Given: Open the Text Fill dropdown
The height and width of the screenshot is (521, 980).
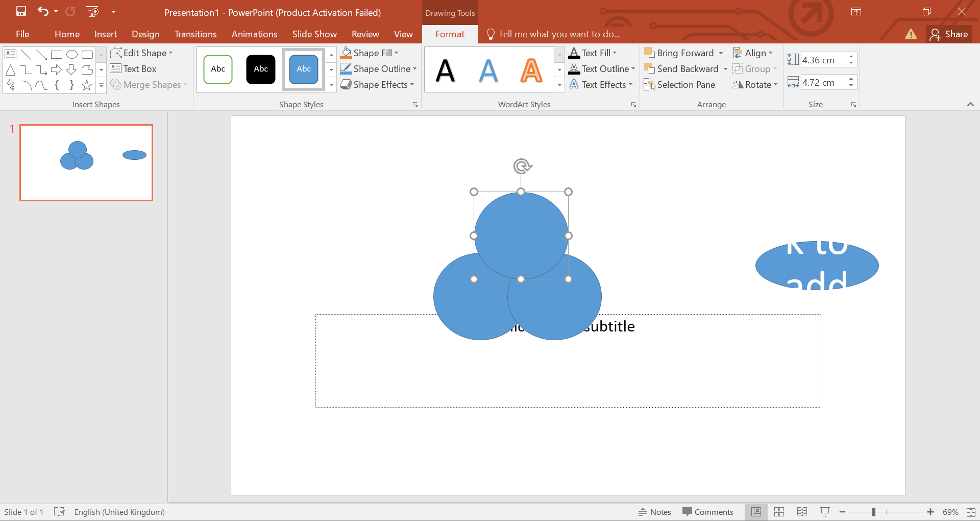Looking at the screenshot, I should click(593, 53).
